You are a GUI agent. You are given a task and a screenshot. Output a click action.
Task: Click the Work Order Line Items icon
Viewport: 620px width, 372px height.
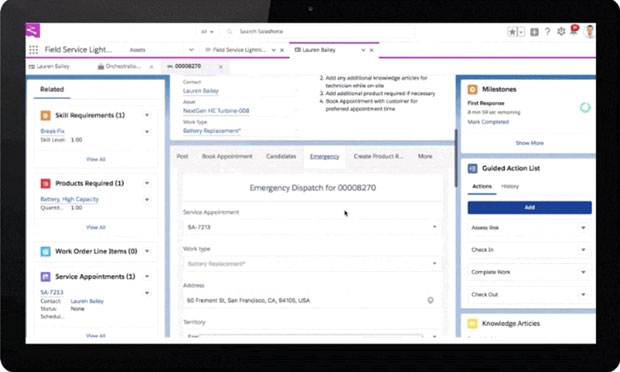coord(45,251)
